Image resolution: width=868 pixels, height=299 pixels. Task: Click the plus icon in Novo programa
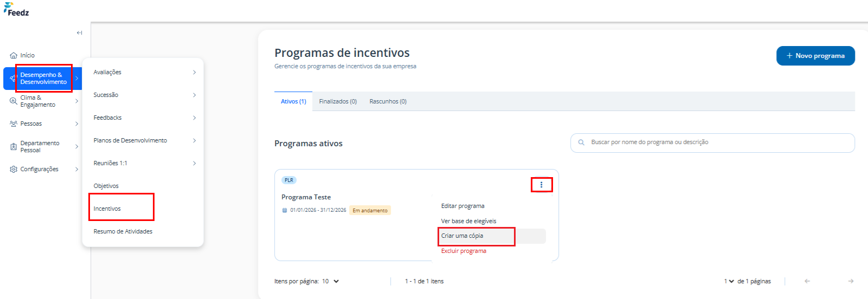click(x=789, y=56)
